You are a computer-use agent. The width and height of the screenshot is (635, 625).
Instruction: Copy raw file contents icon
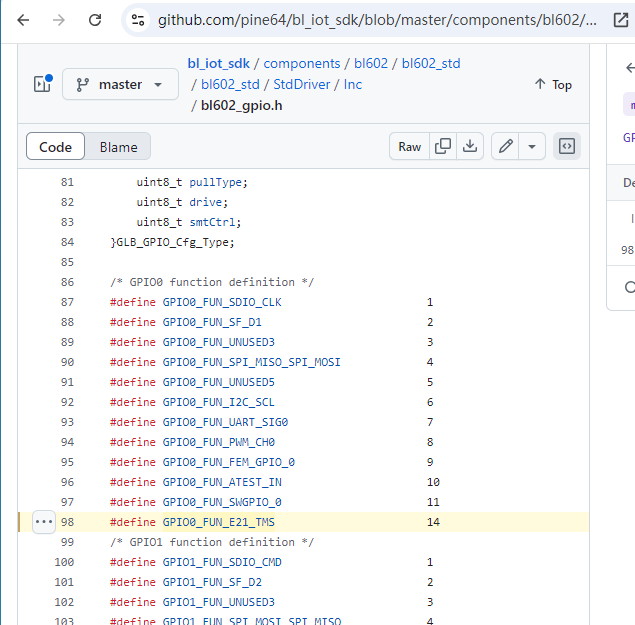point(443,146)
